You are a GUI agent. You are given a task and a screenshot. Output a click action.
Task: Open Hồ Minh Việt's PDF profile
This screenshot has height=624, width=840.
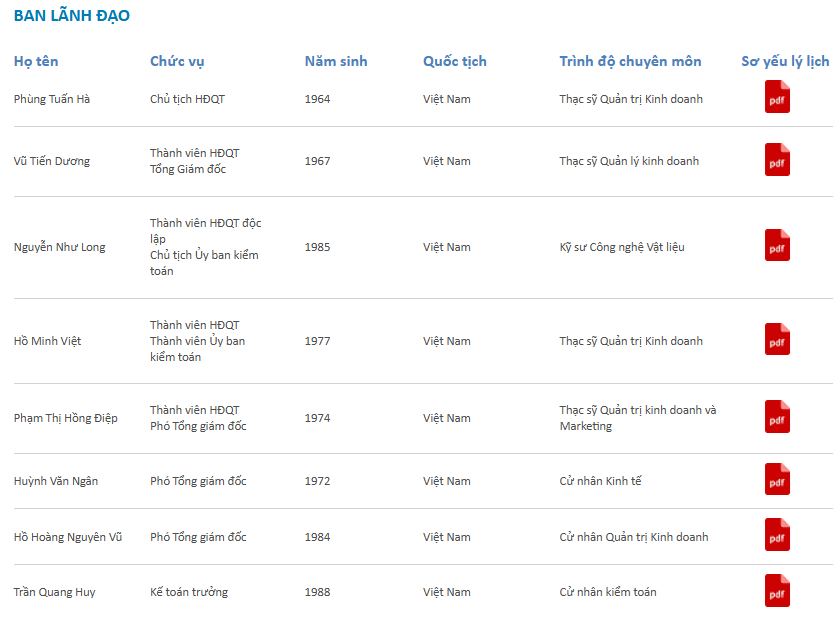[x=777, y=339]
